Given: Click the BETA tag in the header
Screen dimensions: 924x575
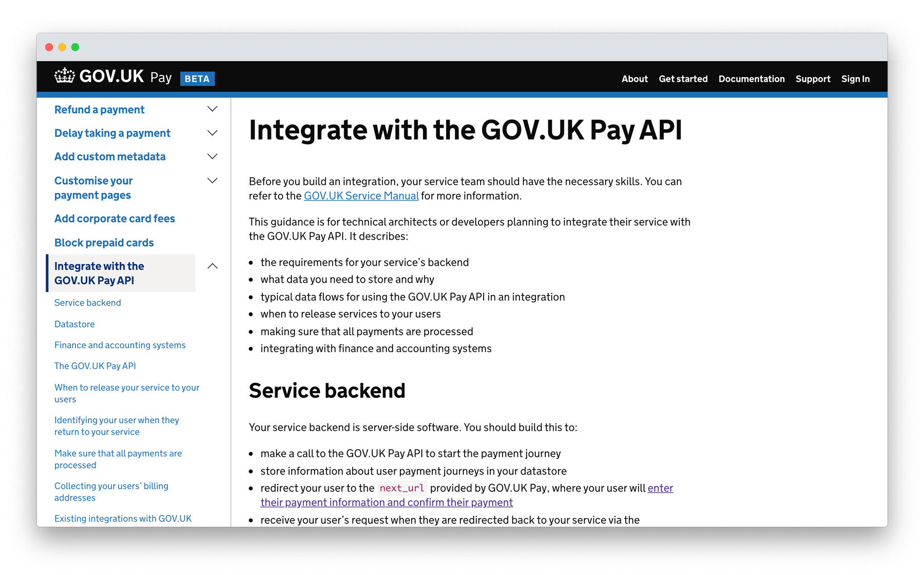Looking at the screenshot, I should click(197, 78).
